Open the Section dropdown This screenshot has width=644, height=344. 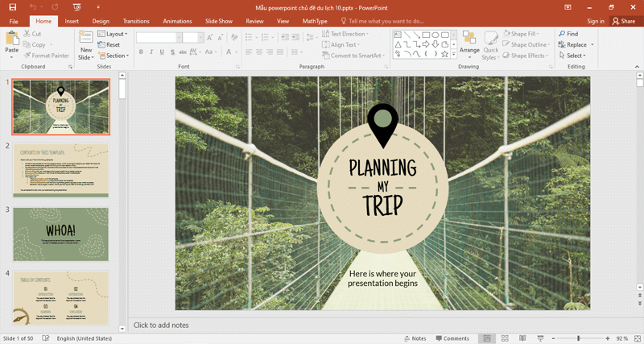click(114, 56)
